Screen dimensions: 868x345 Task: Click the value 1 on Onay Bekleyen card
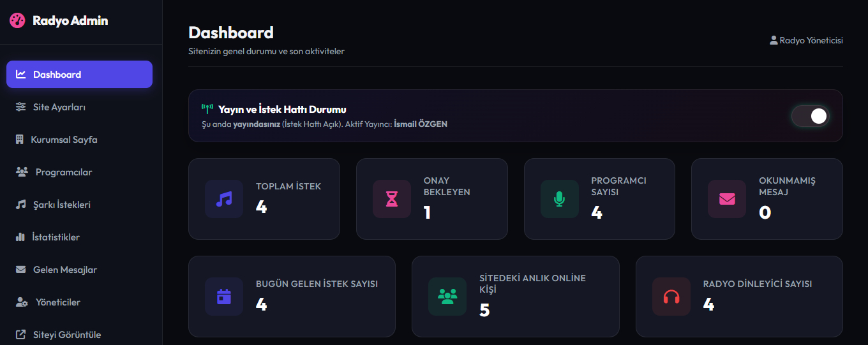tap(428, 212)
